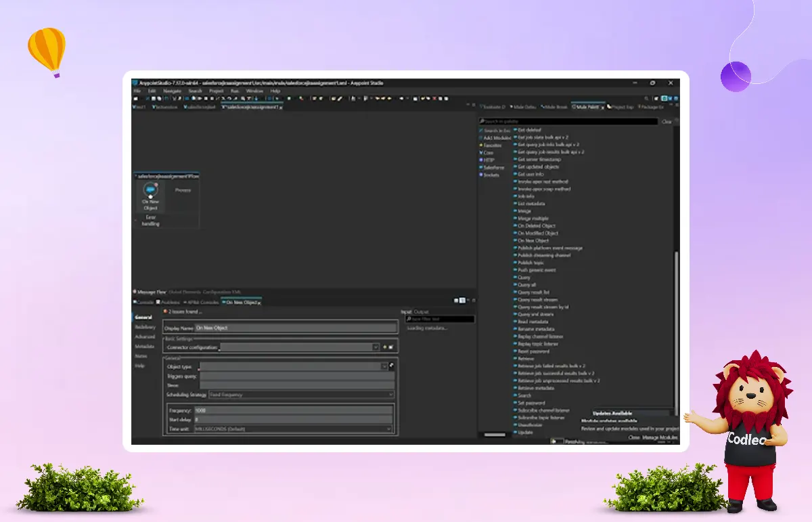Select Retrieve metadata operation
Image resolution: width=812 pixels, height=522 pixels.
(x=535, y=389)
